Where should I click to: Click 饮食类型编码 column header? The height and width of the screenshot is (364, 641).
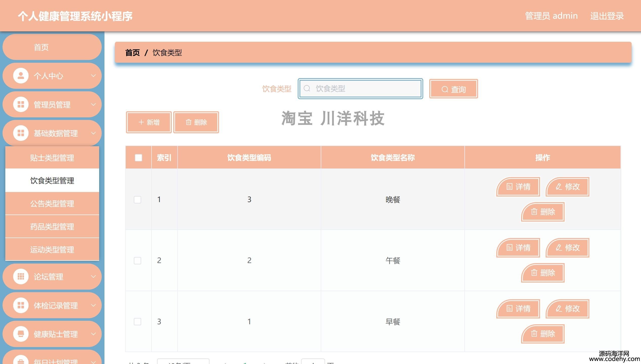[249, 158]
